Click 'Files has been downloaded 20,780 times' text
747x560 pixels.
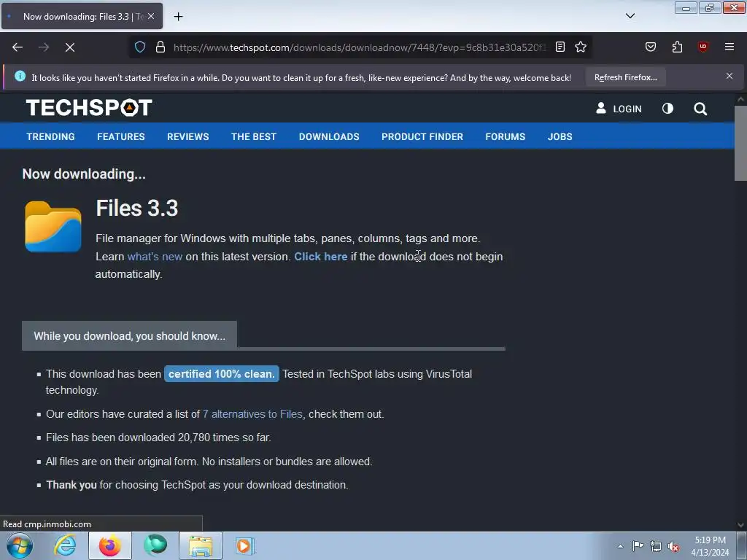(158, 437)
